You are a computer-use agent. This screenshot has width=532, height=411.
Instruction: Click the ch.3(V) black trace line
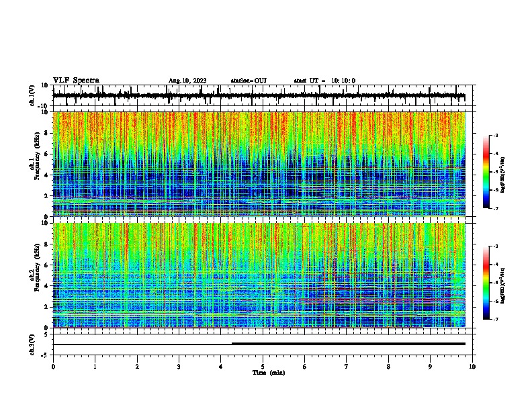[x=259, y=344]
